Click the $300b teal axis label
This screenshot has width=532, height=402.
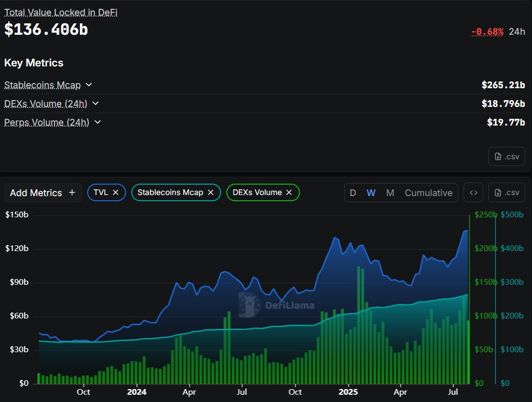(512, 282)
